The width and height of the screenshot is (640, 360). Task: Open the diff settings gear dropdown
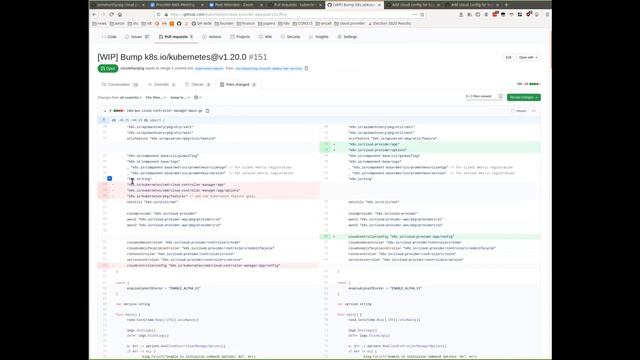tap(198, 98)
